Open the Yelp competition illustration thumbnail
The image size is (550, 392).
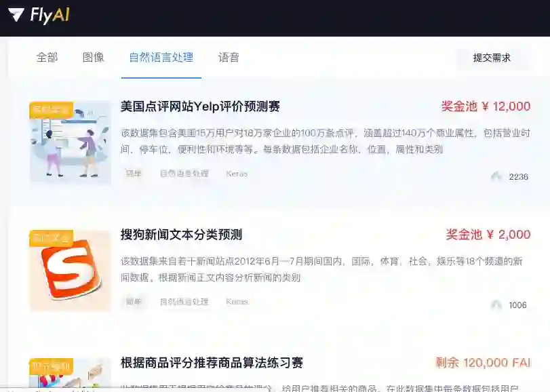pyautogui.click(x=70, y=142)
